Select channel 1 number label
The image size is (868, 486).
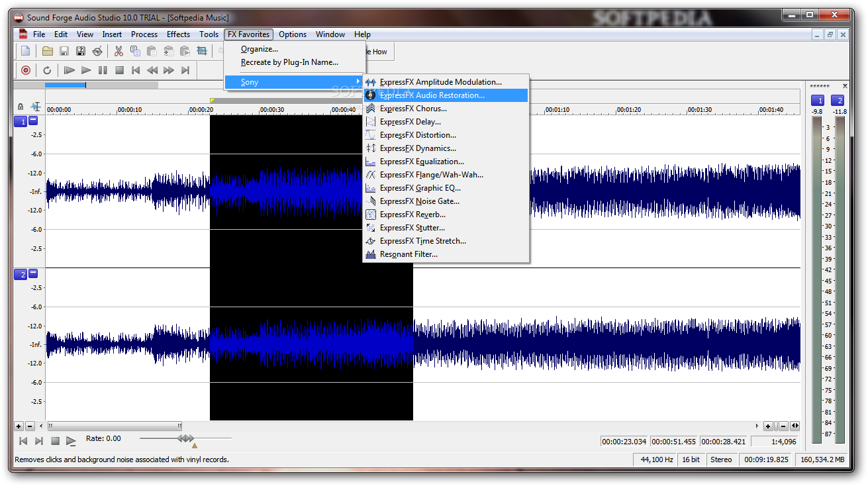[x=21, y=121]
